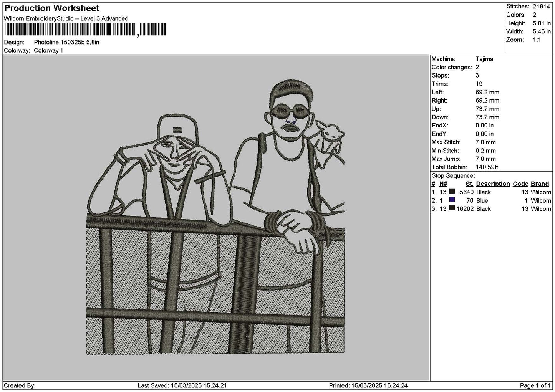Screen dimensions: 555x392
Task: Click the 'Brand' column header
Action: pos(540,184)
